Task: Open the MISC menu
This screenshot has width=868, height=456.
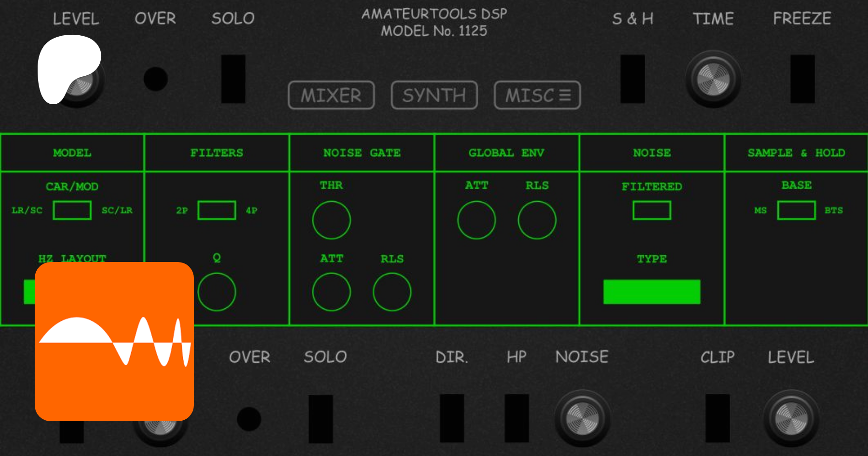Action: click(x=537, y=95)
